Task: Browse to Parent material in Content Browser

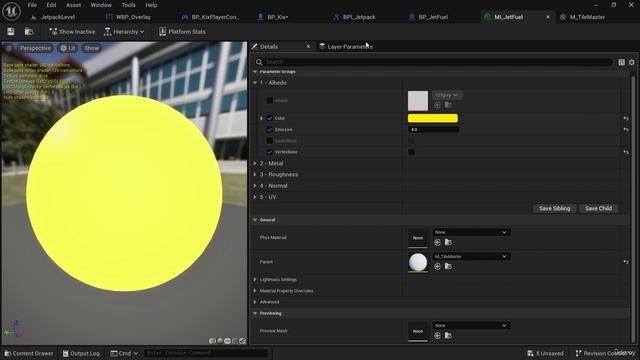Action: (448, 267)
